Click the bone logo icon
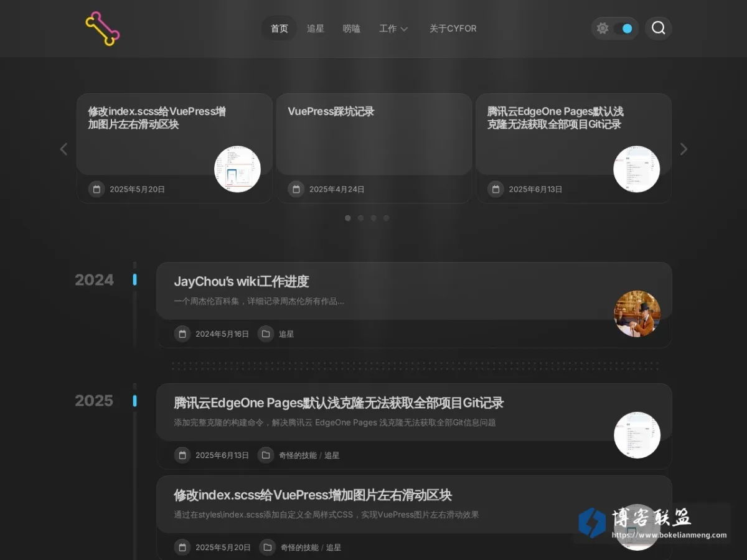747x560 pixels. pyautogui.click(x=103, y=29)
